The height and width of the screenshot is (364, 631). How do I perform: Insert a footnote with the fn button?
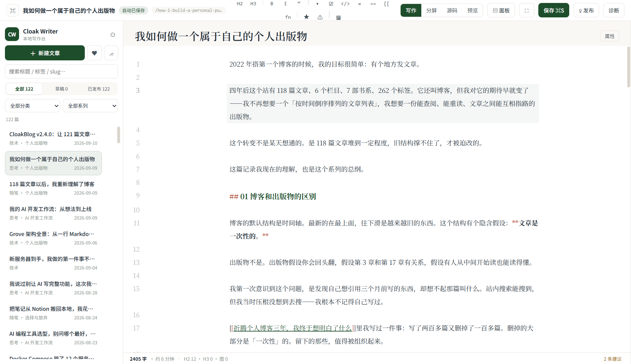[288, 17]
